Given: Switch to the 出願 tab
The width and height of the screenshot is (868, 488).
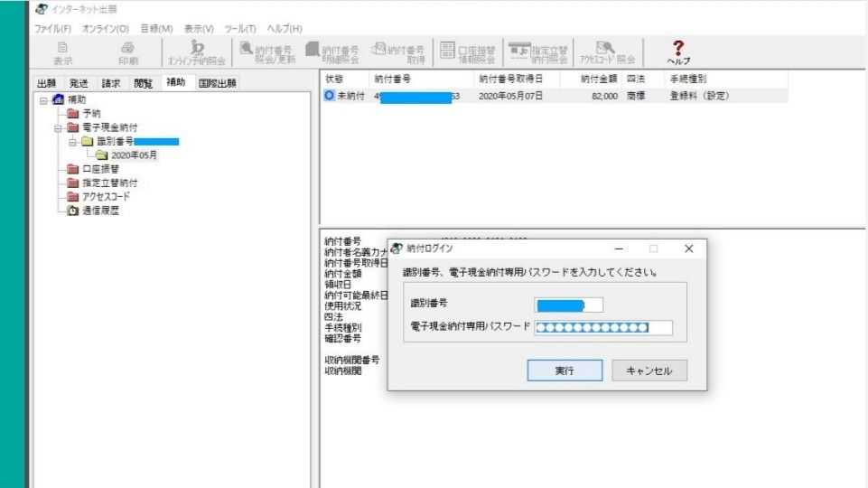Looking at the screenshot, I should pyautogui.click(x=46, y=83).
